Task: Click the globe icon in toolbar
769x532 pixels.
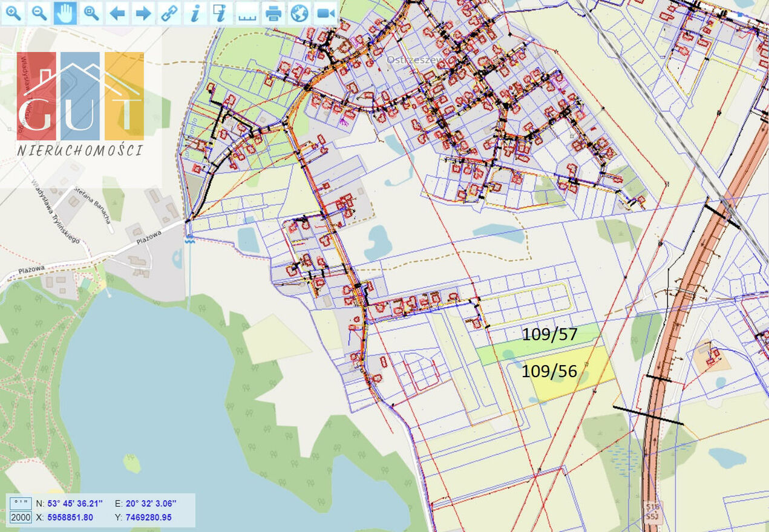Action: (299, 13)
